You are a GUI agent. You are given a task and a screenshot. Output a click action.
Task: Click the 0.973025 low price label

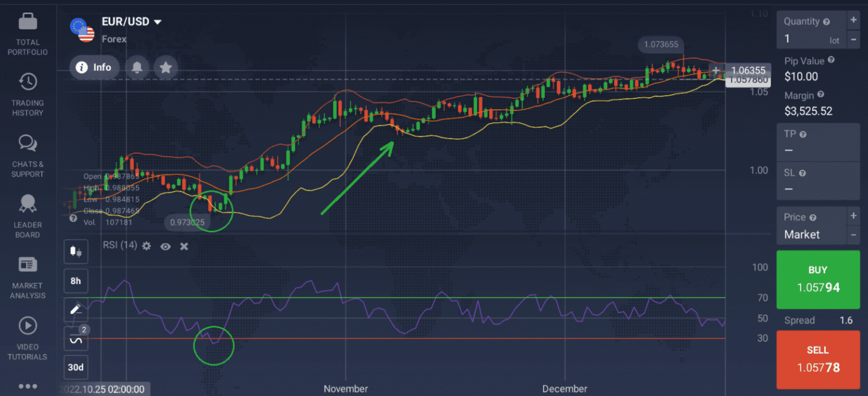[x=188, y=222]
